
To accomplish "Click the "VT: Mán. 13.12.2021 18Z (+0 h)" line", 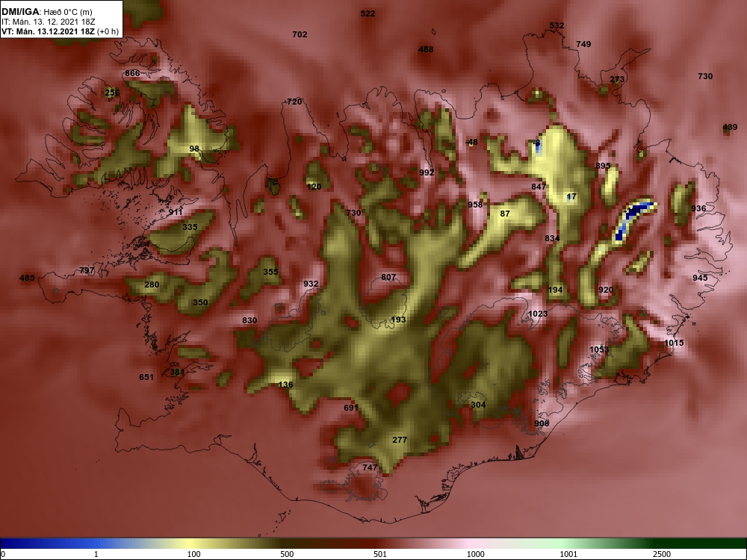I will (x=60, y=31).
